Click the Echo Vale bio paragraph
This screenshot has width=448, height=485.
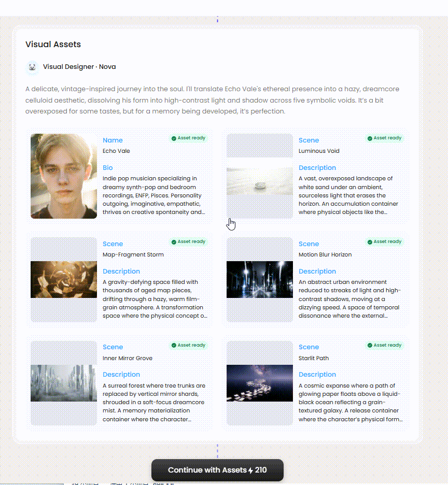pos(154,195)
